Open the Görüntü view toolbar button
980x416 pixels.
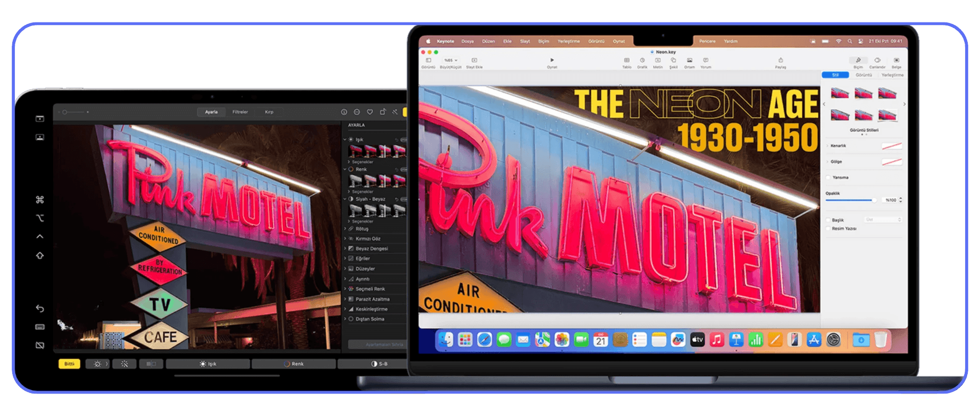[x=428, y=60]
